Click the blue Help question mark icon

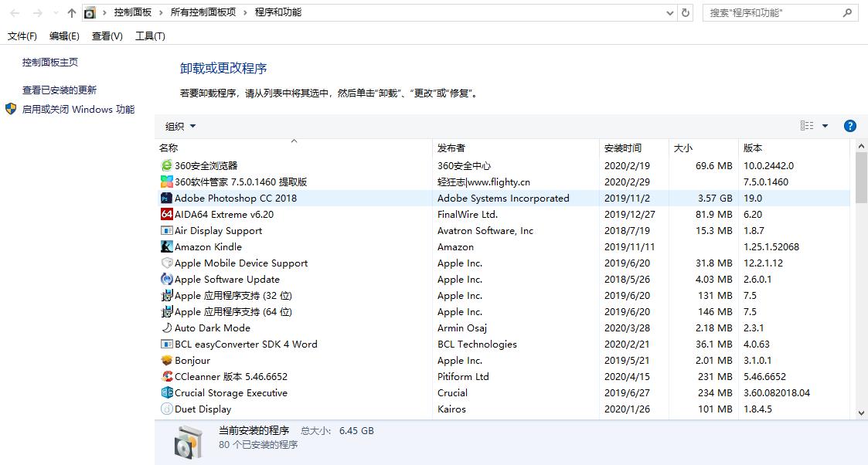pyautogui.click(x=849, y=125)
